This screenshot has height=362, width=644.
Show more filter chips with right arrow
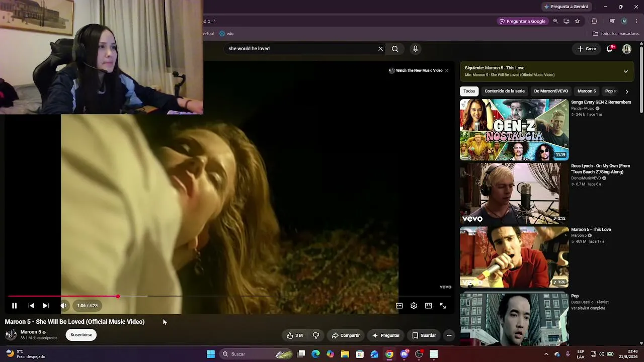[x=626, y=92]
